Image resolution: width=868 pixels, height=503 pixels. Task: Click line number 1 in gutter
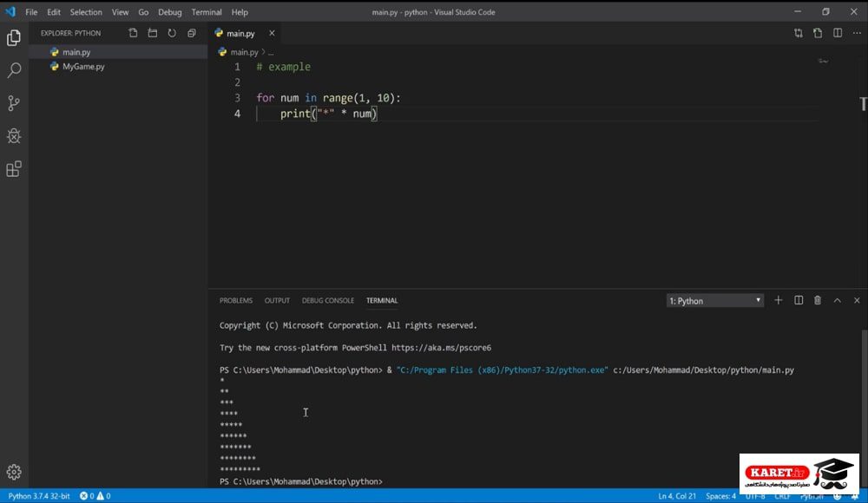pyautogui.click(x=237, y=67)
